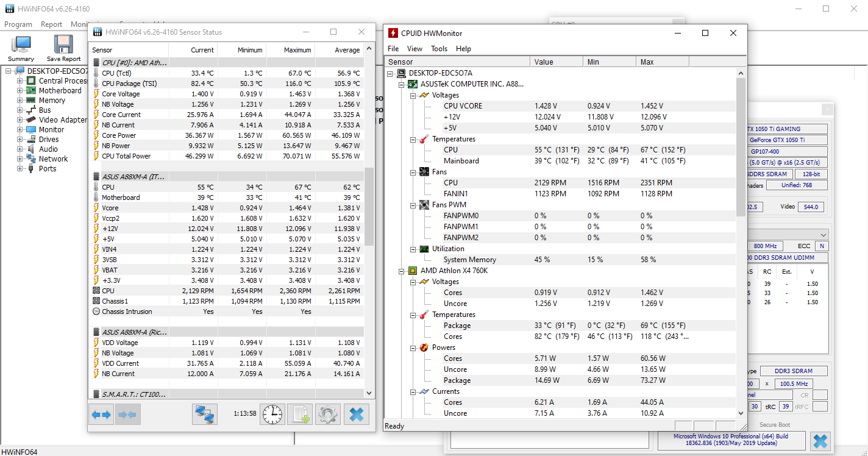The image size is (868, 456).
Task: Select CPU Package (TSI) sensor row
Action: (227, 84)
